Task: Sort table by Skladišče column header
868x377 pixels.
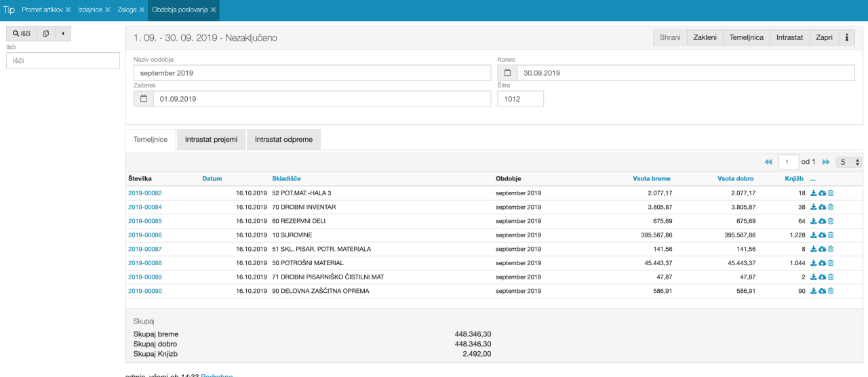Action: pos(288,179)
